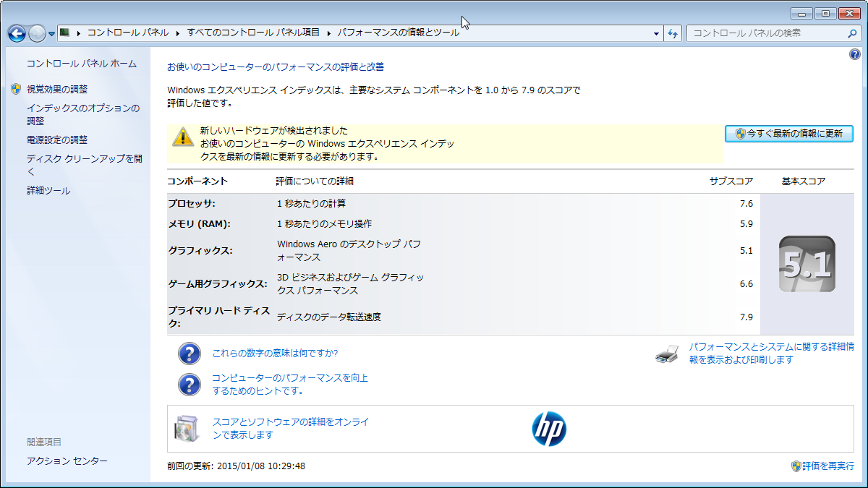Refresh the page with the refresh button
Viewport: 868px width, 488px height.
[x=673, y=33]
